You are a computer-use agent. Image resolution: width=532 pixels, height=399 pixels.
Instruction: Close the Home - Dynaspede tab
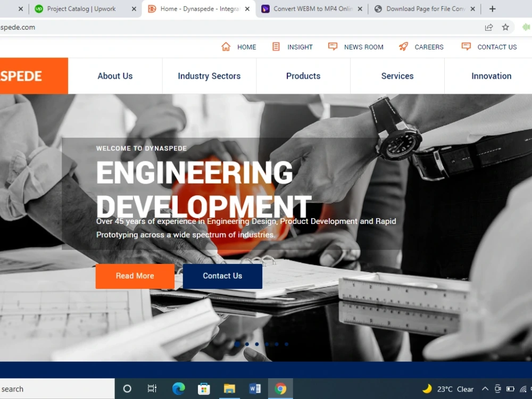point(247,9)
